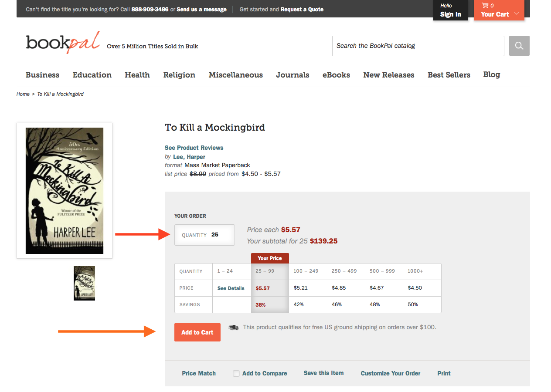Screen dimensions: 551x392
Task: Click To Kill a Mockingbird breadcrumb
Action: pyautogui.click(x=61, y=94)
